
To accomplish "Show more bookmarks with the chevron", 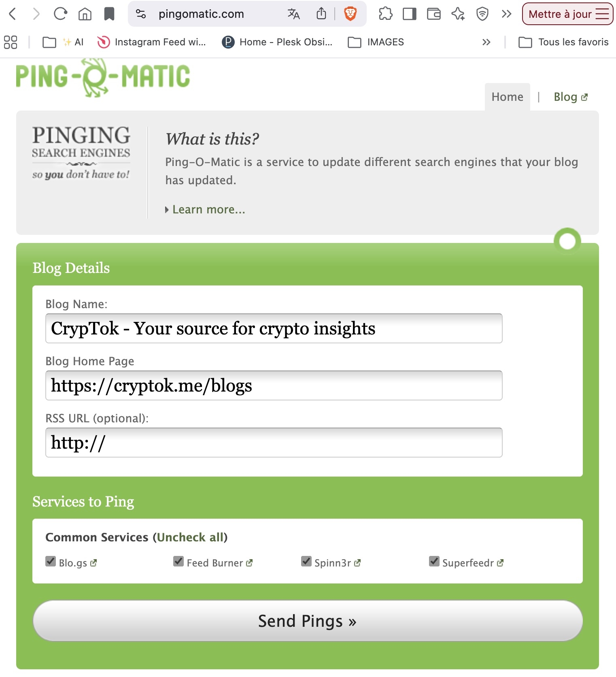I will [486, 42].
